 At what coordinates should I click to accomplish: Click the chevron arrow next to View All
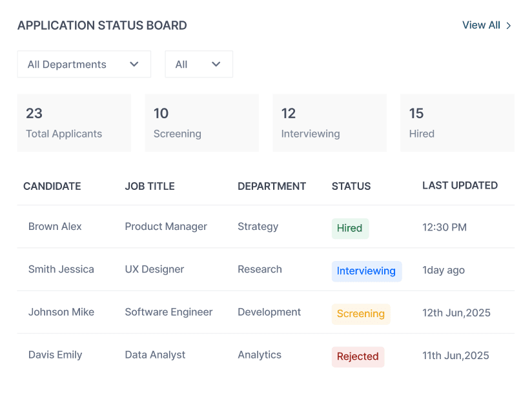(509, 25)
